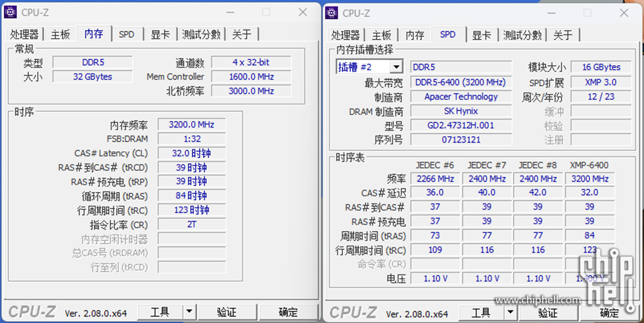Click the CPU-Z app icon in right window title bar

(331, 12)
